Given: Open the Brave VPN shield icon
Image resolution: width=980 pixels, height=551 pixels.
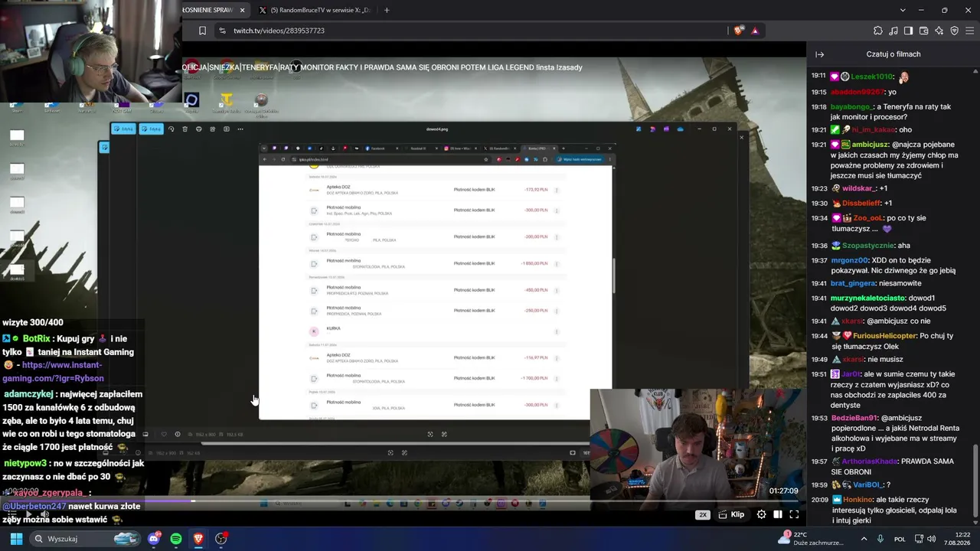Looking at the screenshot, I should click(955, 31).
